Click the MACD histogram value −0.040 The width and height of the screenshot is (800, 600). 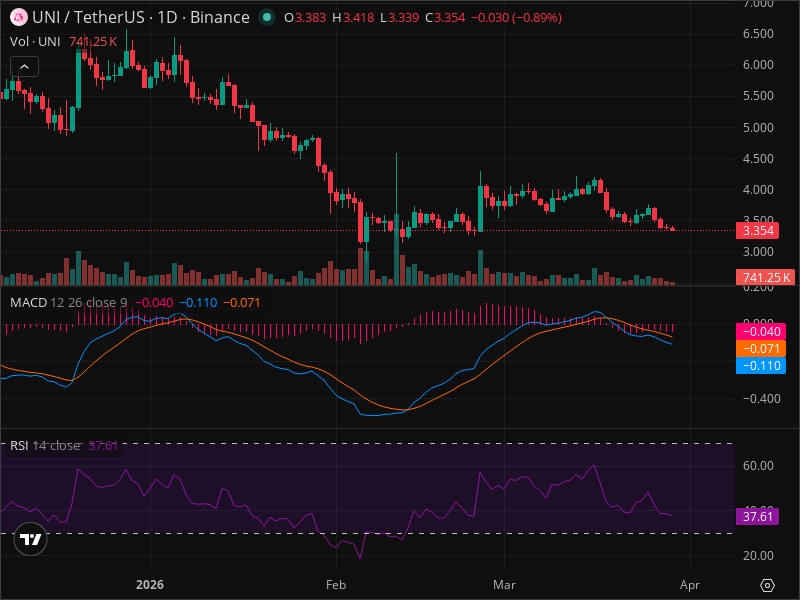point(154,303)
